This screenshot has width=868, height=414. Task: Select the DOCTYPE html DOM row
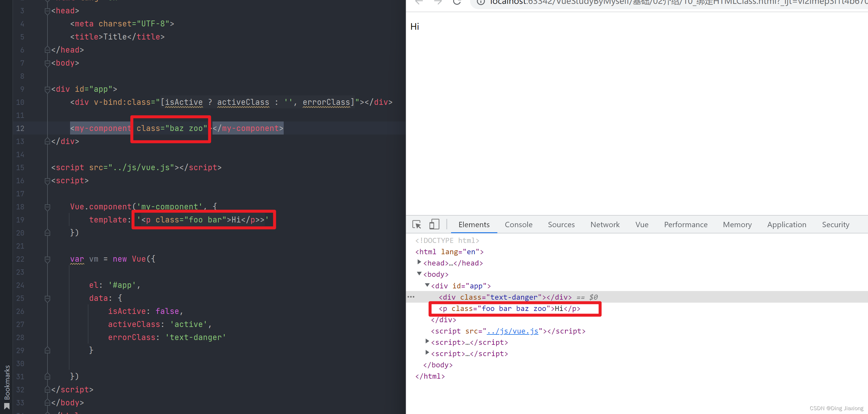tap(447, 240)
